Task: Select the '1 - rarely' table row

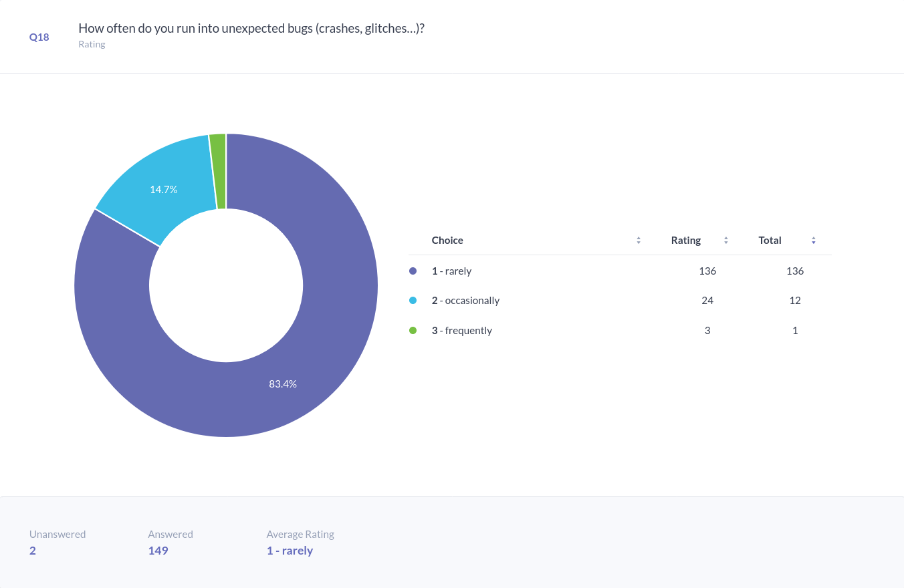Action: click(x=451, y=271)
